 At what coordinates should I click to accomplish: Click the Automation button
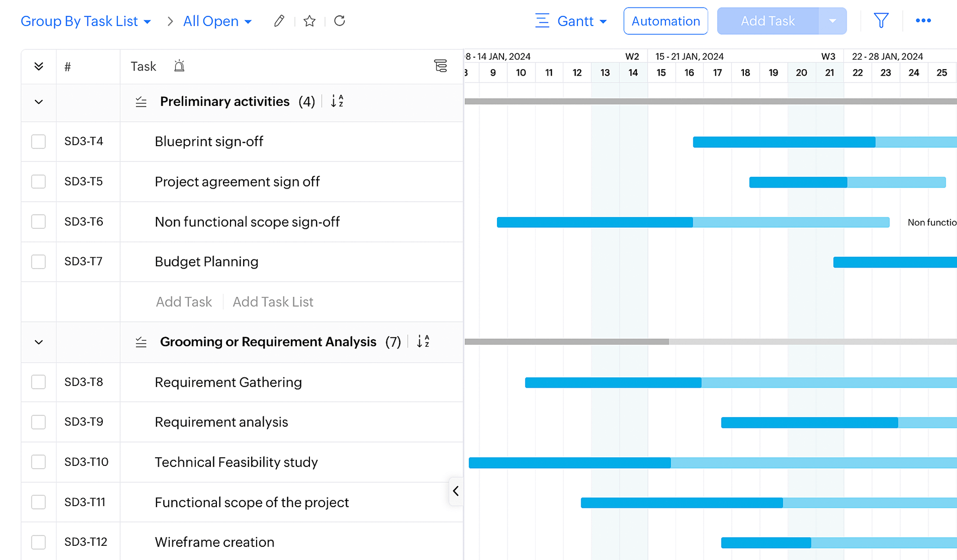pyautogui.click(x=666, y=21)
